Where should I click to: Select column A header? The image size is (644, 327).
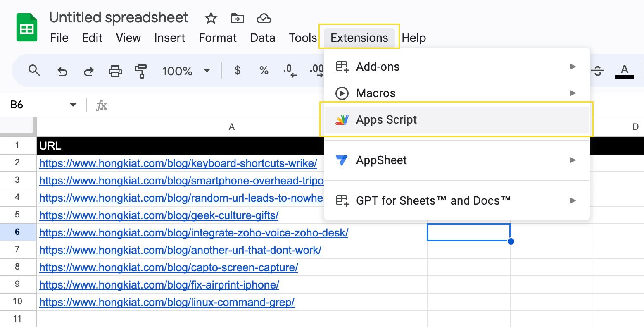pyautogui.click(x=232, y=127)
